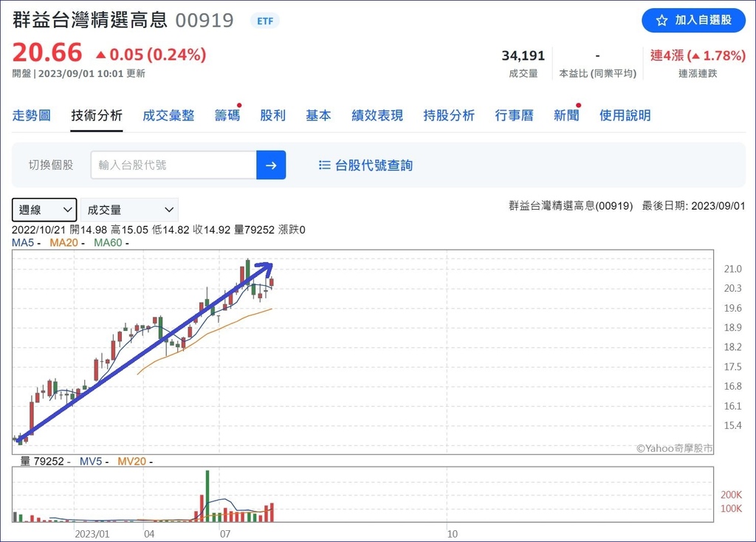Switch to the 持股分析 tab
756x542 pixels.
449,116
